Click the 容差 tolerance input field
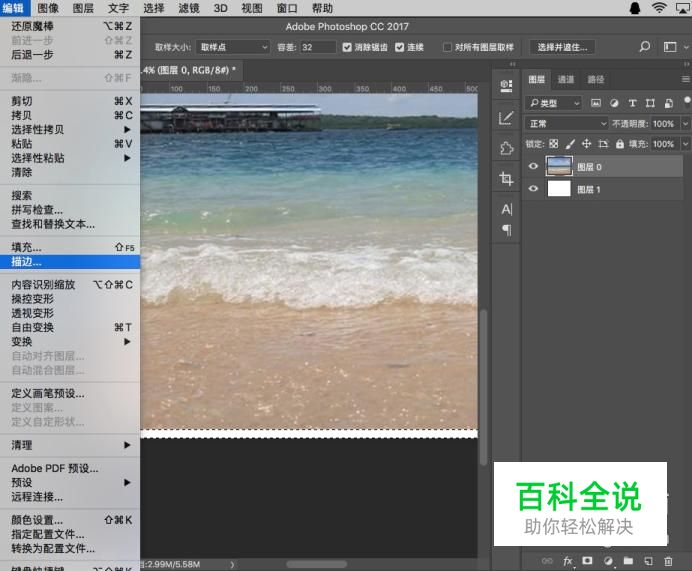Image resolution: width=692 pixels, height=571 pixels. (318, 47)
